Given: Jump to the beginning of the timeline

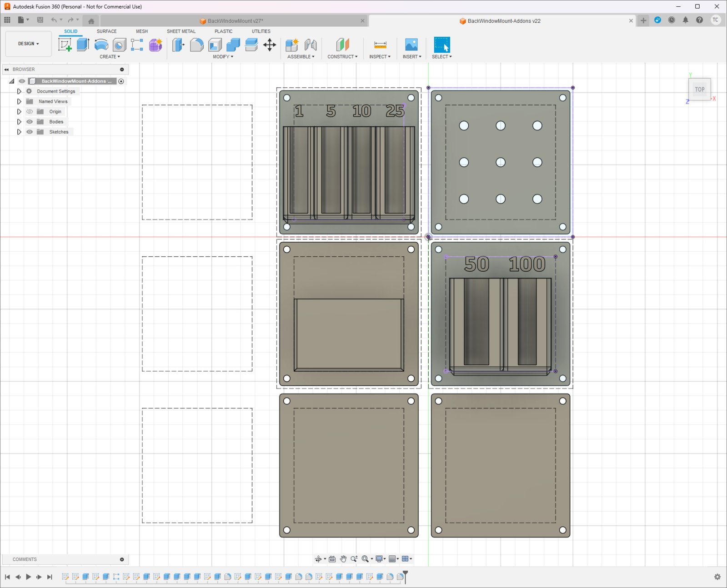Looking at the screenshot, I should pyautogui.click(x=7, y=577).
